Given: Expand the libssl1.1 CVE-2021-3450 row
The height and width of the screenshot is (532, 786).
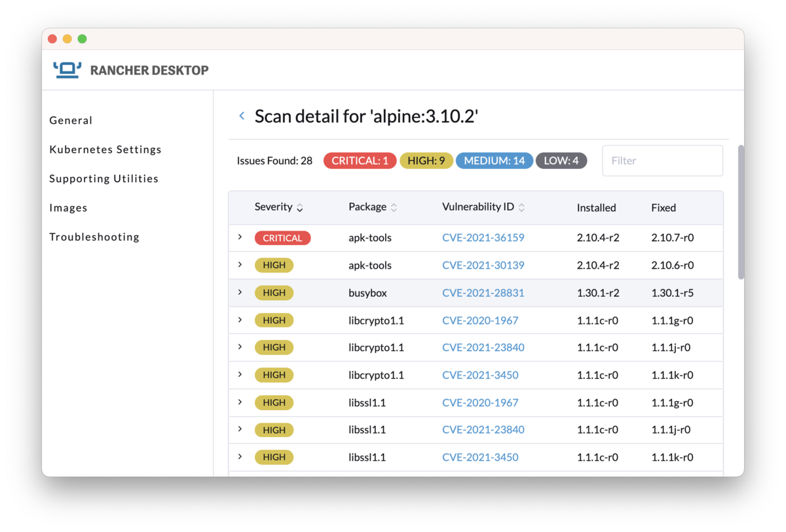Looking at the screenshot, I should click(x=240, y=457).
